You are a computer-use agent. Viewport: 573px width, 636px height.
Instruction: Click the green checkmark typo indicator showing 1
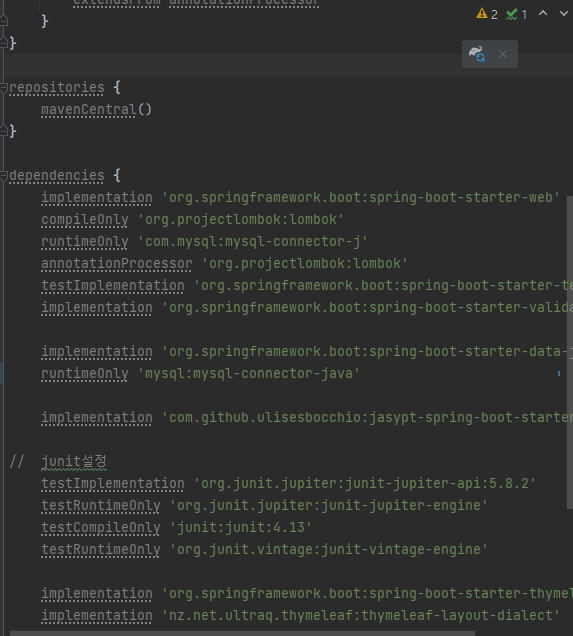point(516,15)
